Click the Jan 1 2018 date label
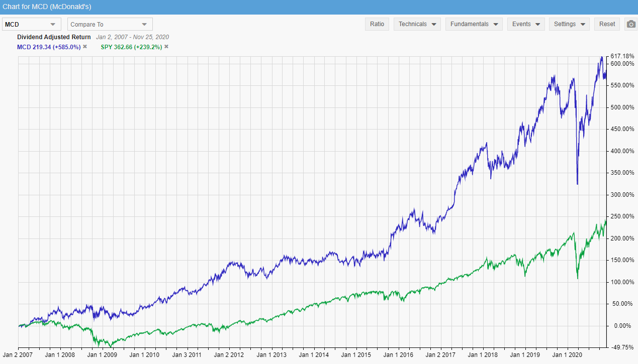Viewport: 638px width, 364px height. (484, 354)
